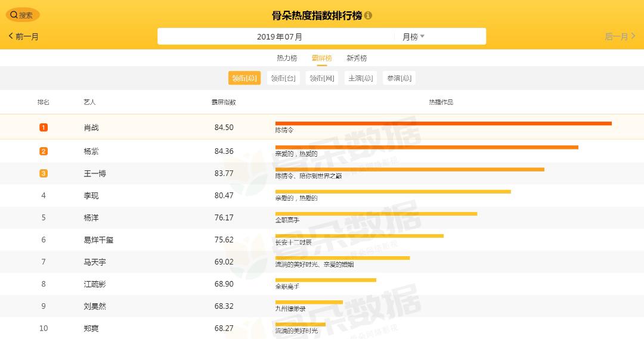This screenshot has height=339, width=644.
Task: Switch to the 新秀榜 tab
Action: (357, 58)
